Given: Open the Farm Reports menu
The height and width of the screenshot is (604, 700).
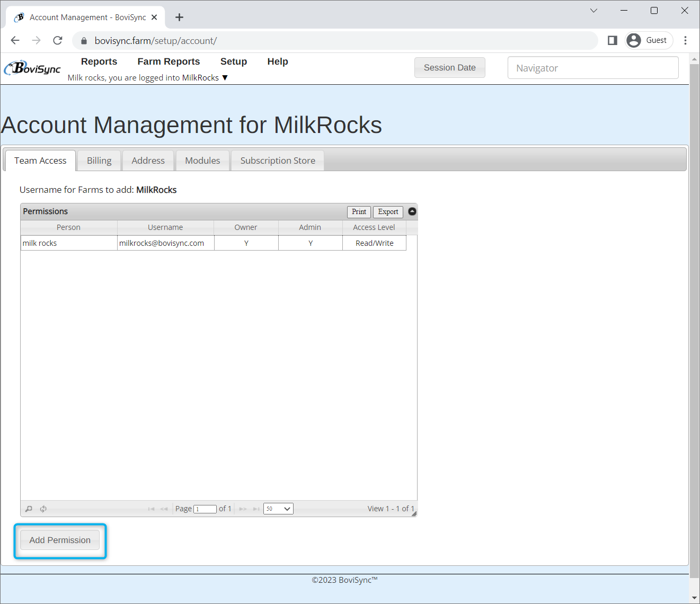Looking at the screenshot, I should 169,61.
